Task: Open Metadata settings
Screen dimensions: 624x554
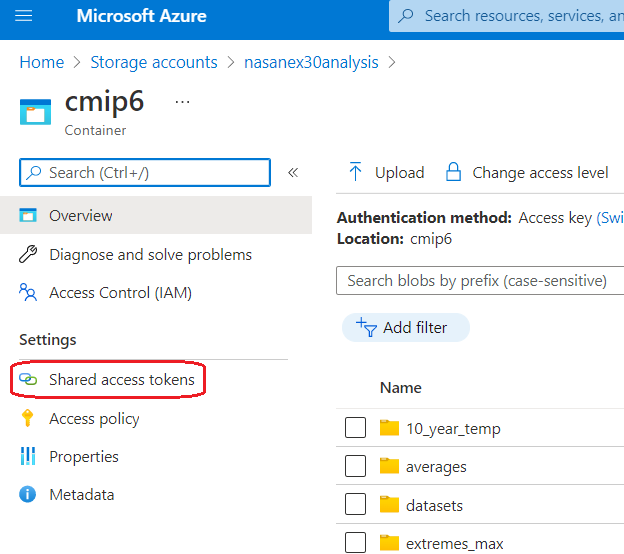Action: [x=82, y=495]
